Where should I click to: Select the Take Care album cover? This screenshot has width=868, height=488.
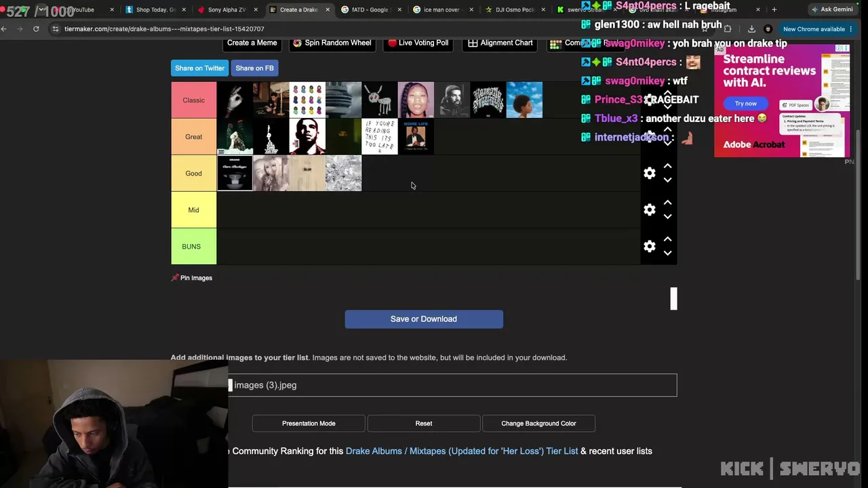point(271,100)
